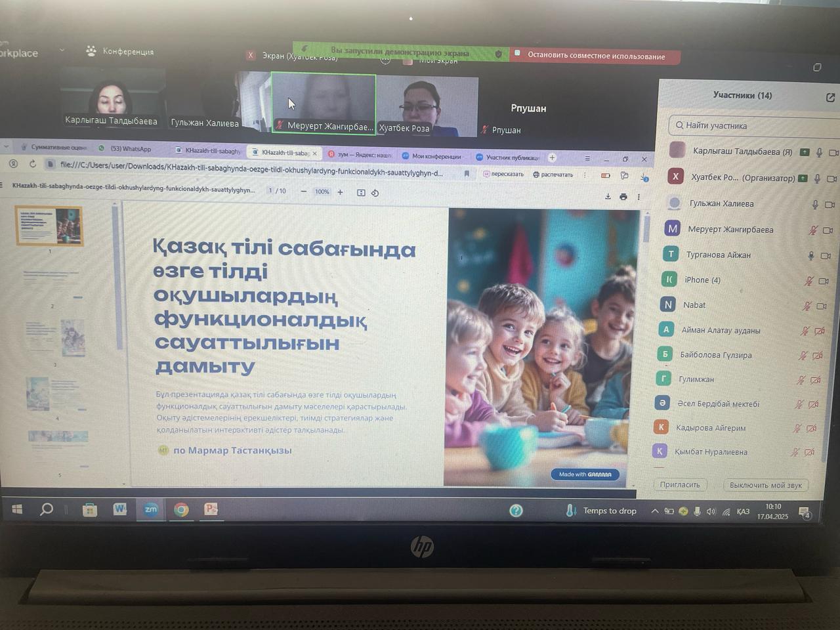The image size is (840, 630).
Task: Click Остановить совместное использование button
Action: (x=595, y=56)
